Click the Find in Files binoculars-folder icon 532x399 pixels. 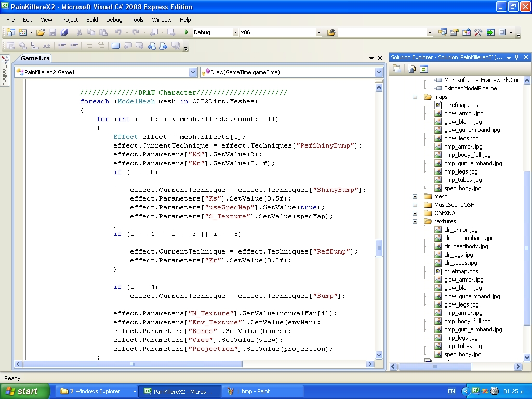coord(331,32)
